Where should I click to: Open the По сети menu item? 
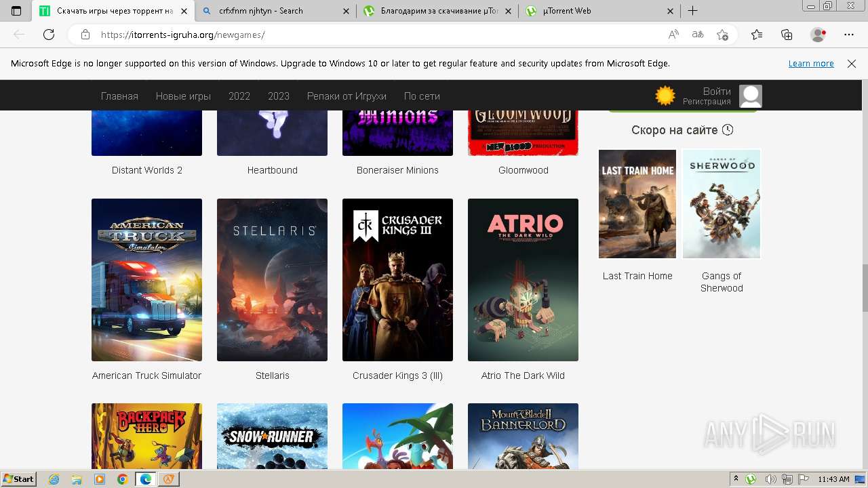point(422,96)
